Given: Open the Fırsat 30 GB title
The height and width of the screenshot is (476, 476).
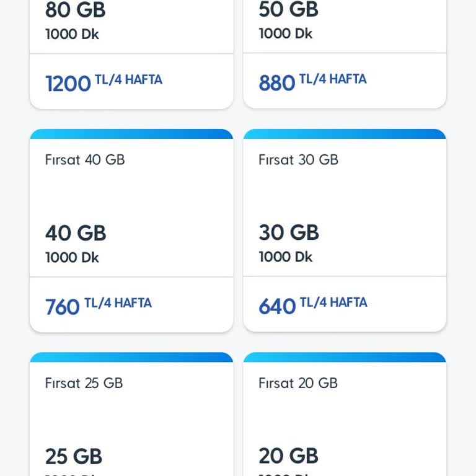Looking at the screenshot, I should (298, 160).
